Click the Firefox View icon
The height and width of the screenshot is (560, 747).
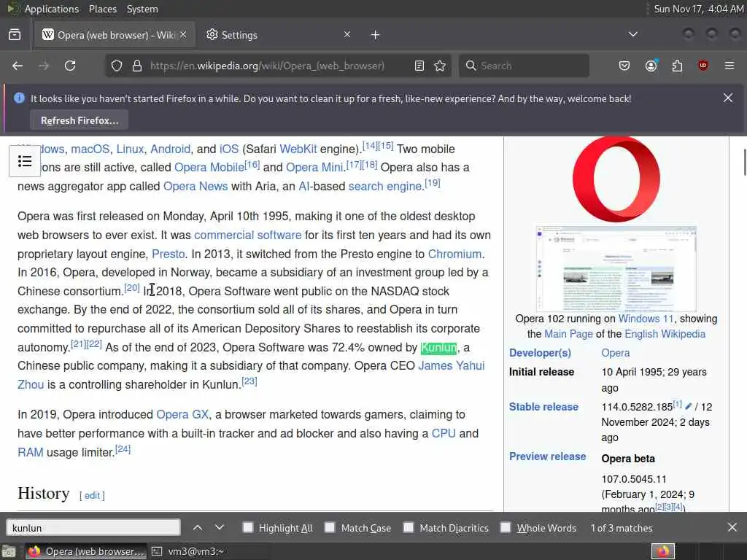tap(15, 35)
